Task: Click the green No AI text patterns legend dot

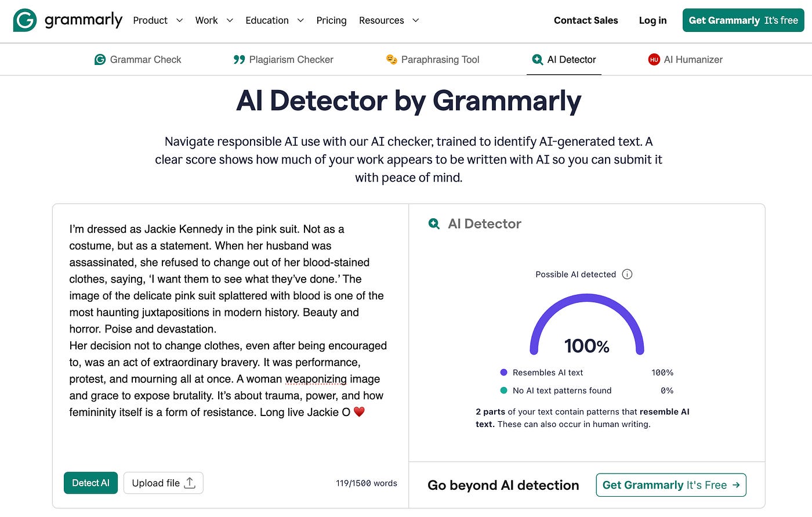Action: coord(503,391)
